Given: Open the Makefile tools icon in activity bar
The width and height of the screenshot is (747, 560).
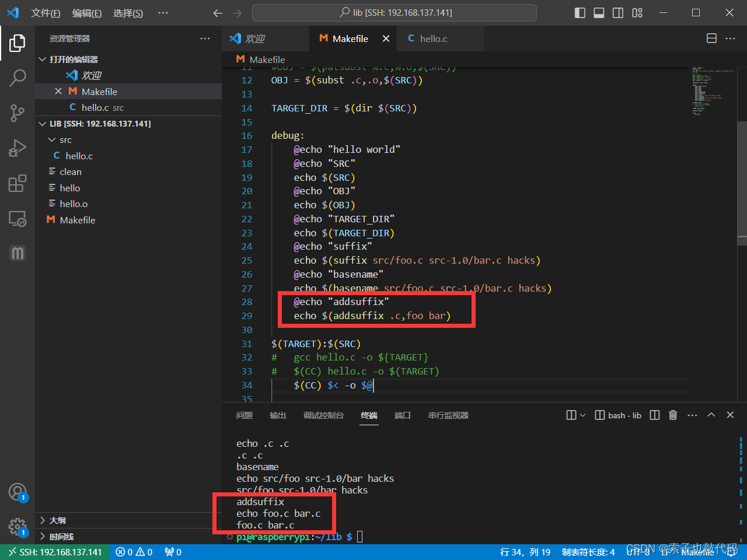Looking at the screenshot, I should pyautogui.click(x=18, y=253).
